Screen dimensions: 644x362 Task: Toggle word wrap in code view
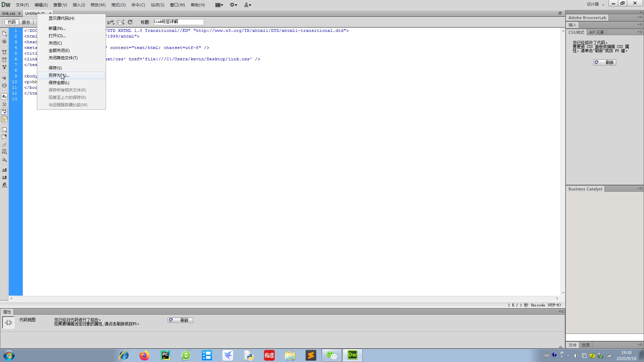(x=4, y=111)
